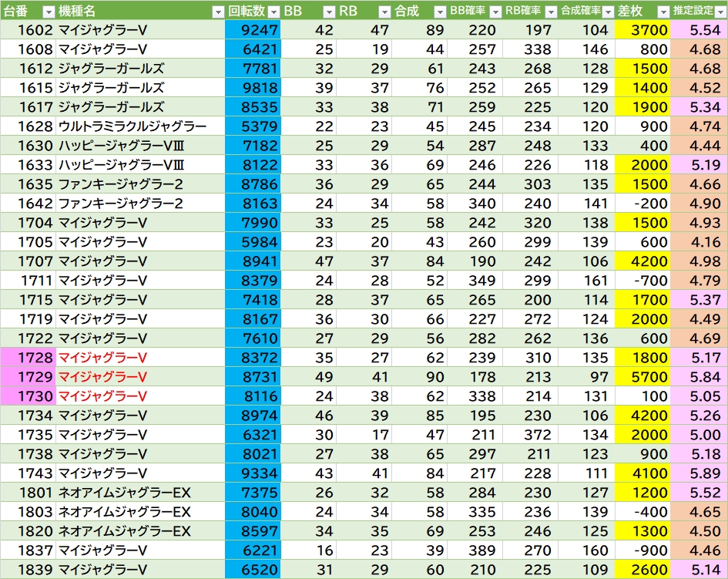This screenshot has width=728, height=579.
Task: Click the yellow 差枚 cell showing 5700
Action: coord(642,377)
